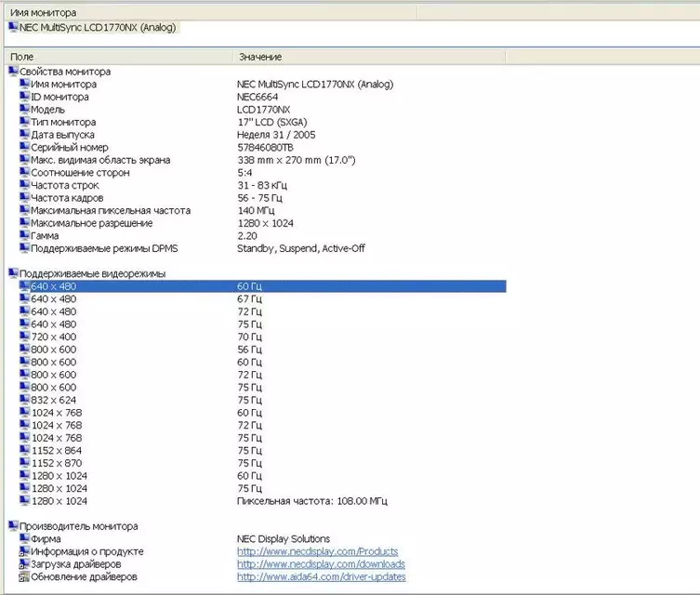
Task: Click the icon next to 'Частота строк'
Action: 24,185
